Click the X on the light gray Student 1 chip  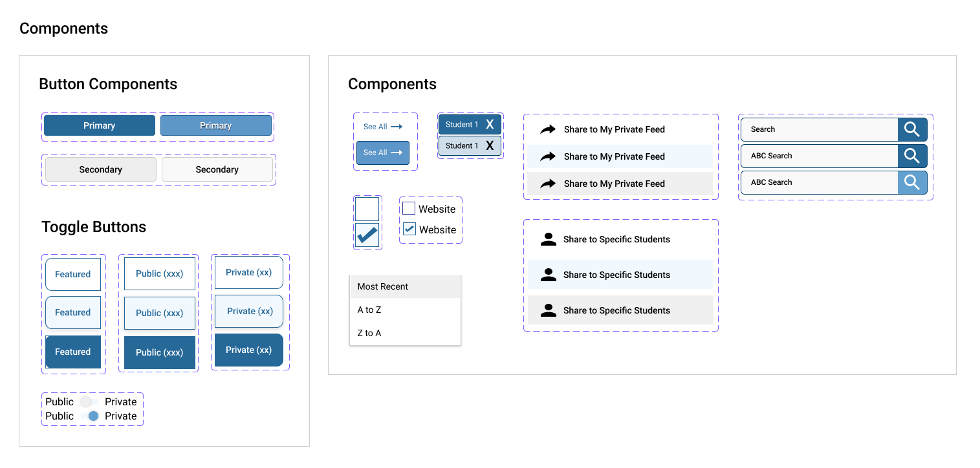490,146
